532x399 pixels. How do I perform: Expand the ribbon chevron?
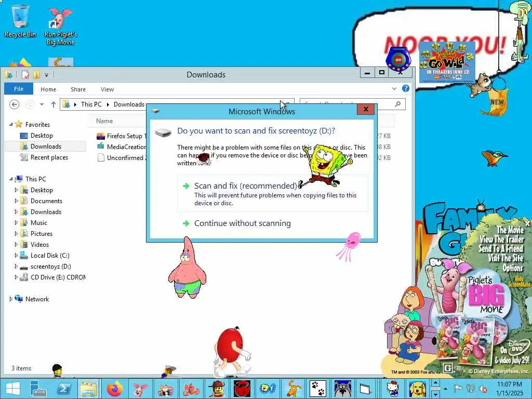click(x=394, y=89)
